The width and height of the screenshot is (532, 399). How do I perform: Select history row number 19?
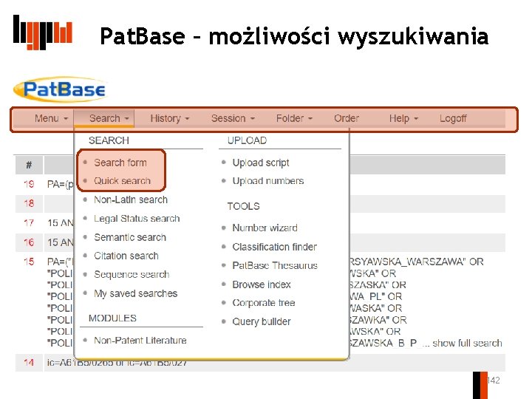(29, 184)
